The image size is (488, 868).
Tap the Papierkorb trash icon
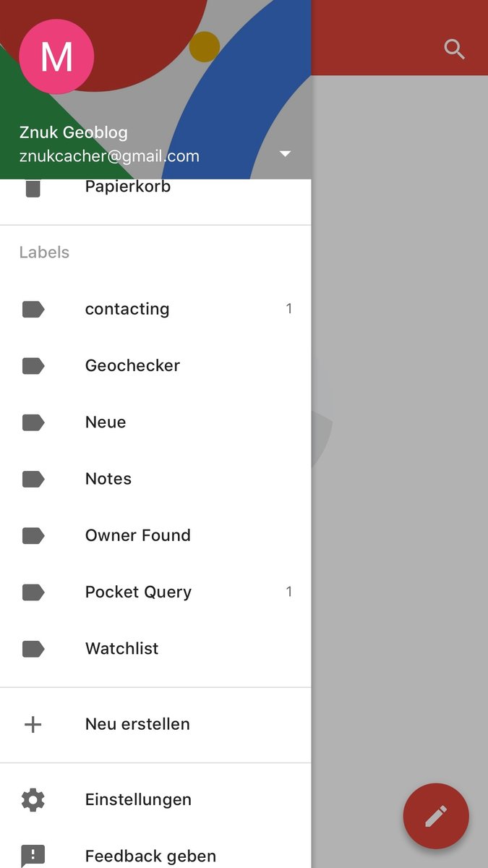[33, 187]
